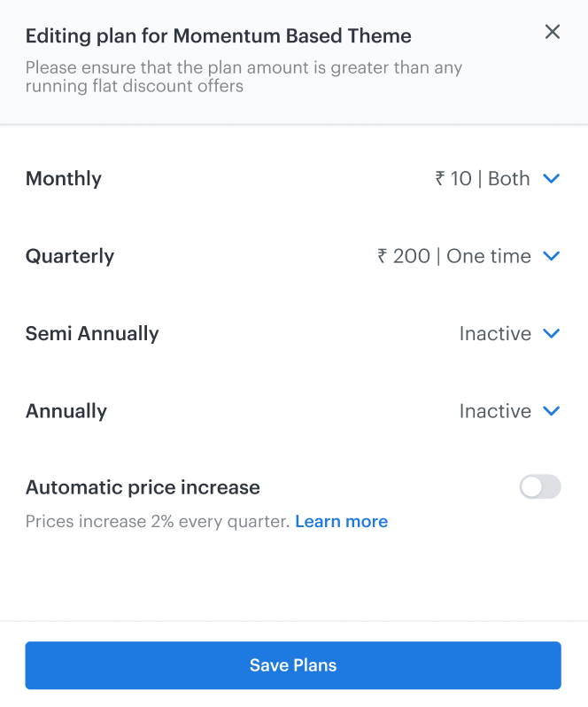Image resolution: width=588 pixels, height=707 pixels.
Task: Open the Annually plan chevron
Action: tap(551, 411)
